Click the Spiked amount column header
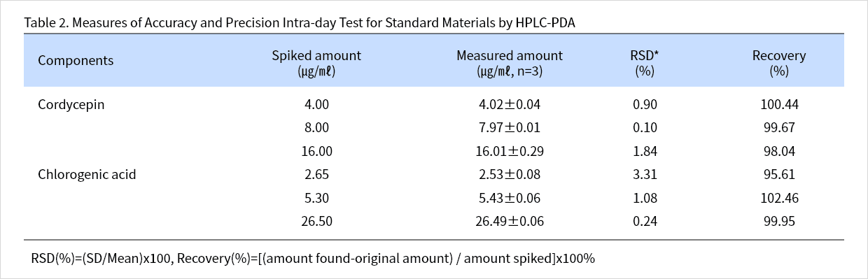 pyautogui.click(x=316, y=63)
